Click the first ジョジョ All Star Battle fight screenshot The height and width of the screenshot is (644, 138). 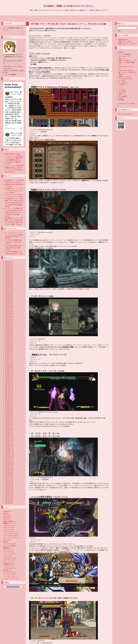tap(63, 517)
